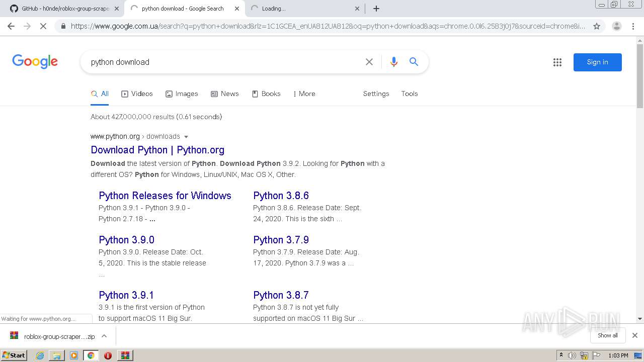This screenshot has height=362, width=644.
Task: Open Internet Explorer from taskbar
Action: point(40,355)
